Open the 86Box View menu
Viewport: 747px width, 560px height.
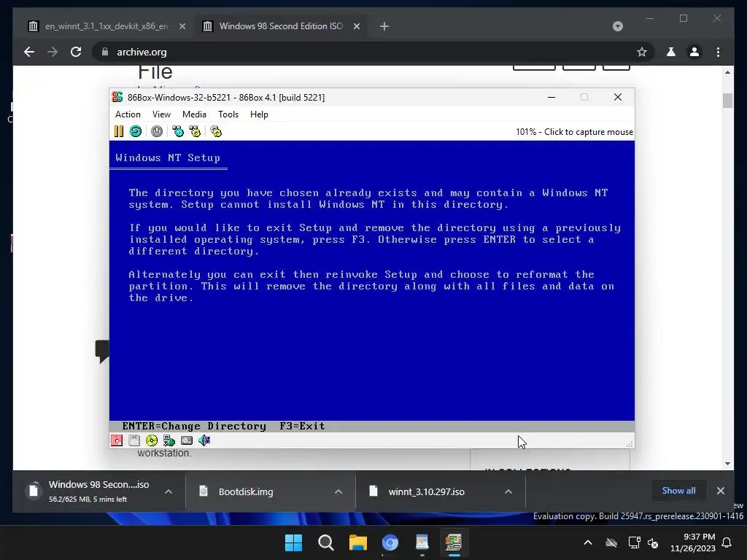161,114
